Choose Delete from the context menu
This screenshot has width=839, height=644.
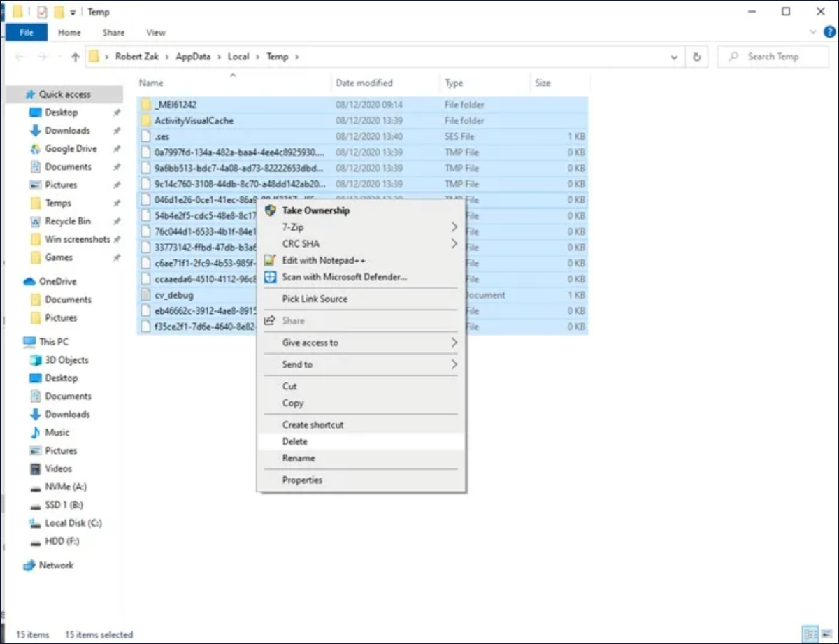(294, 441)
